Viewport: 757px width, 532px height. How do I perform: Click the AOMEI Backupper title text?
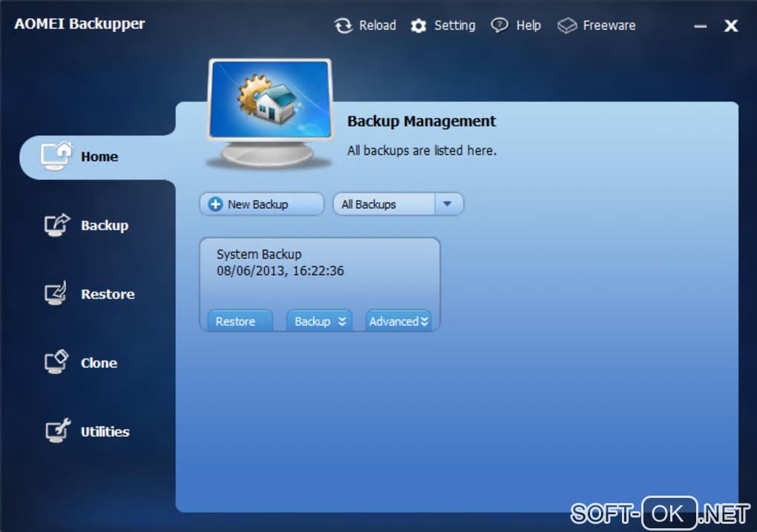(79, 24)
